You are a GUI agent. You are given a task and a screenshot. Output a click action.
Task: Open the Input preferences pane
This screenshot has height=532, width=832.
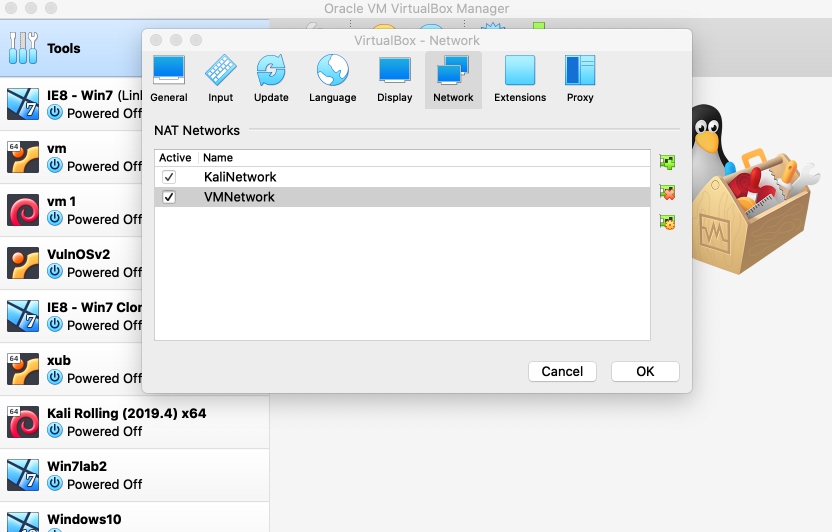click(x=220, y=80)
